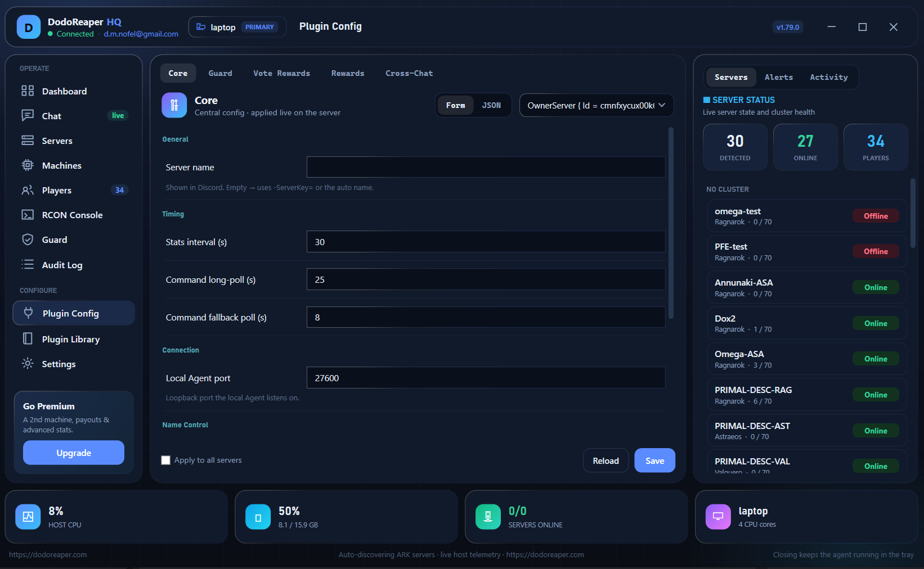Select the PRIMAL-DESC-VAL server row
The width and height of the screenshot is (924, 569).
807,462
